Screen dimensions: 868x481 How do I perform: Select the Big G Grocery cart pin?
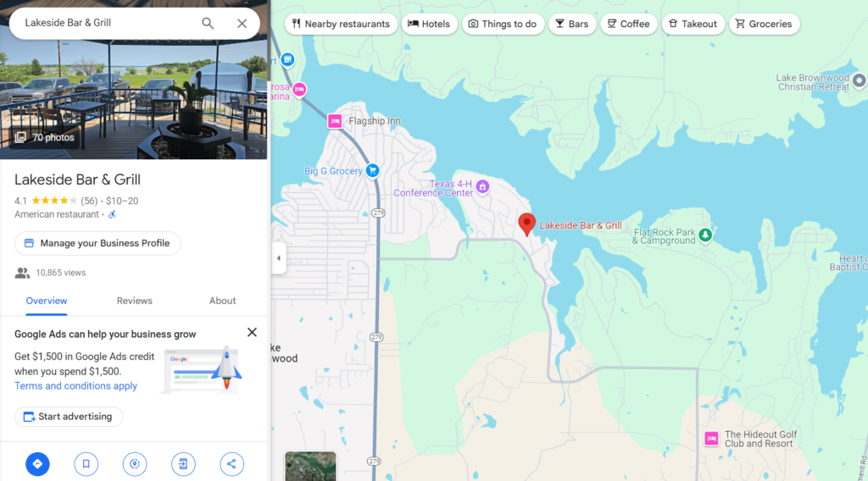373,171
